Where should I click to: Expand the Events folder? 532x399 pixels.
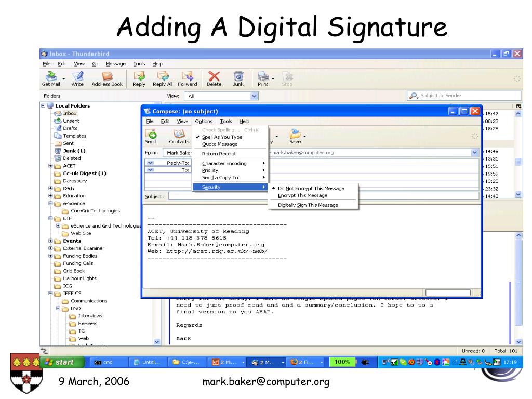tap(50, 241)
